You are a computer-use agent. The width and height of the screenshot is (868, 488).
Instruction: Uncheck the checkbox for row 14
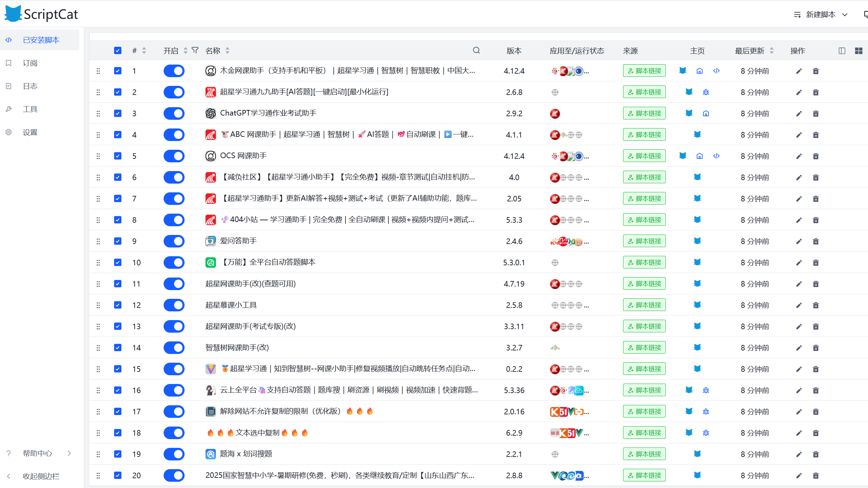pyautogui.click(x=118, y=348)
